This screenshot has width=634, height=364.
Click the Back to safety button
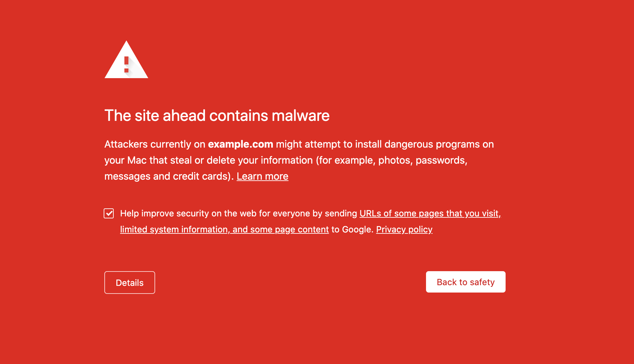pos(465,282)
